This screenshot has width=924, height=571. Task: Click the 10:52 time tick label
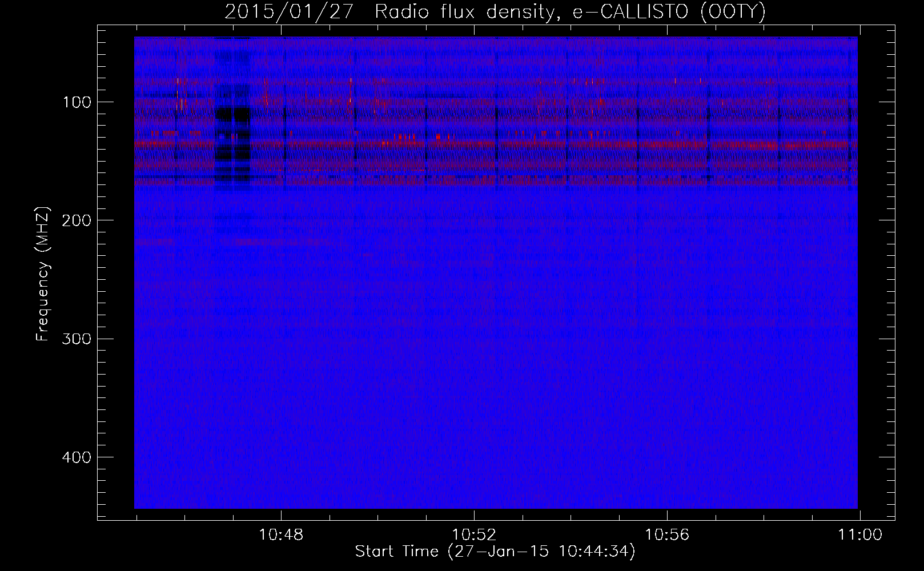click(x=474, y=535)
